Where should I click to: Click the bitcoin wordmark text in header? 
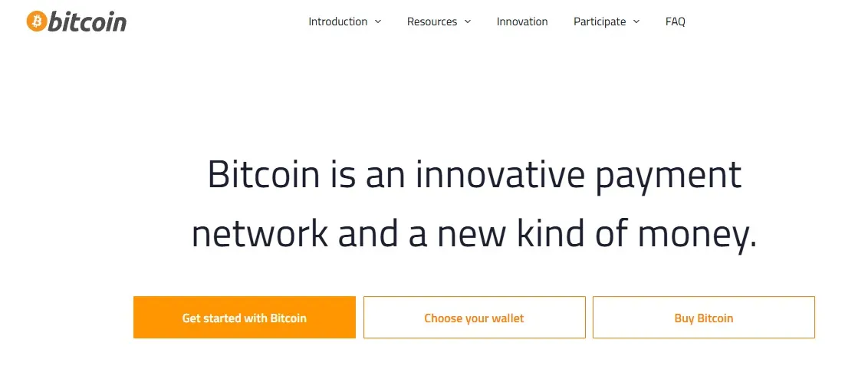87,21
